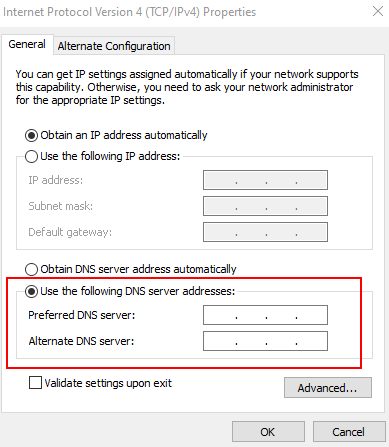Image resolution: width=389 pixels, height=447 pixels.
Task: Click the greyed-out IP address field
Action: [x=265, y=180]
